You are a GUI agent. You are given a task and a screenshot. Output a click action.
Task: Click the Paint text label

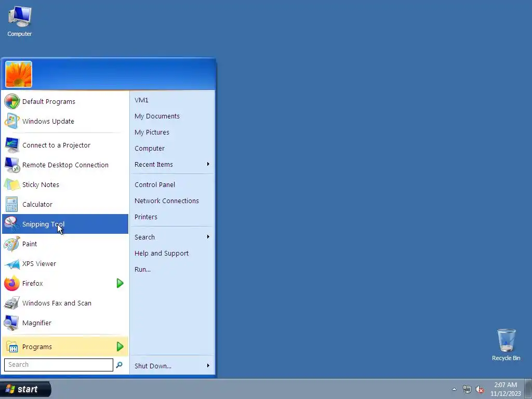[x=30, y=244]
